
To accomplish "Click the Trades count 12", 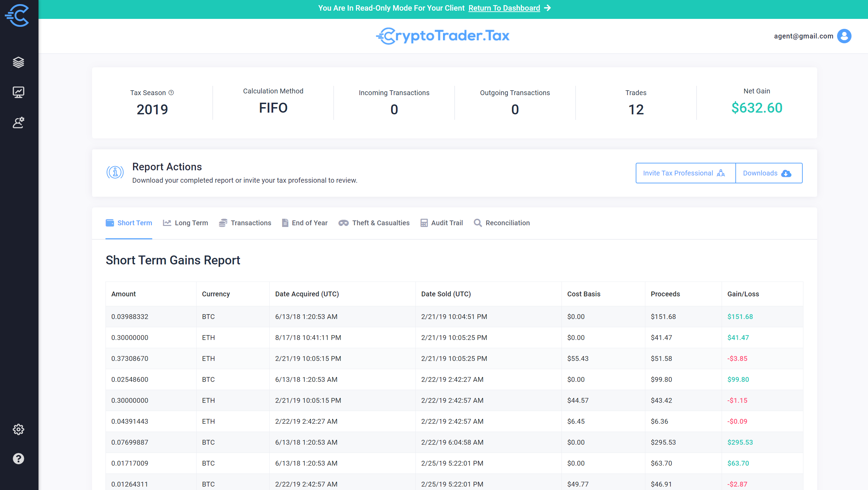I will point(636,110).
